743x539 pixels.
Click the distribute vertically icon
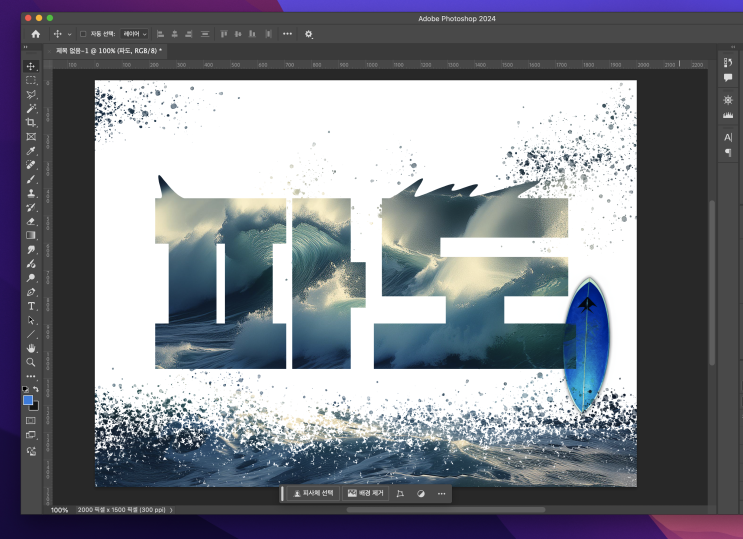point(205,34)
